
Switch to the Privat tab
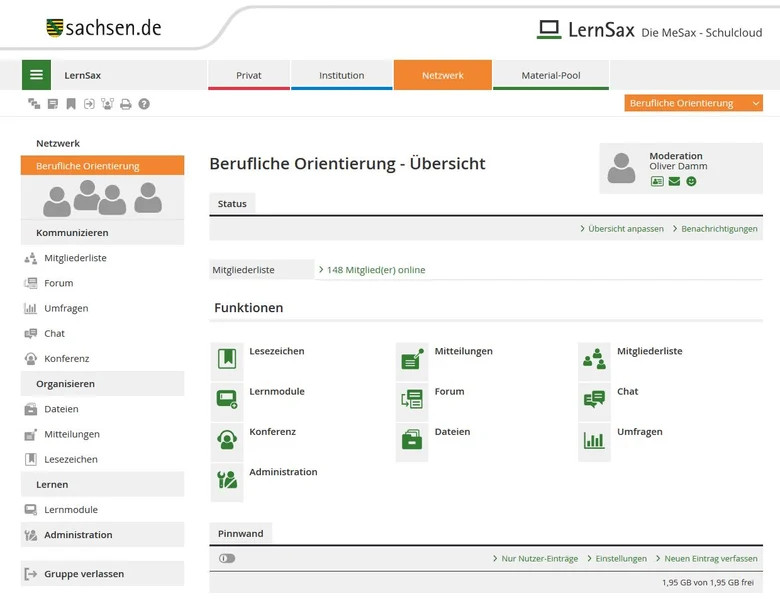[249, 75]
